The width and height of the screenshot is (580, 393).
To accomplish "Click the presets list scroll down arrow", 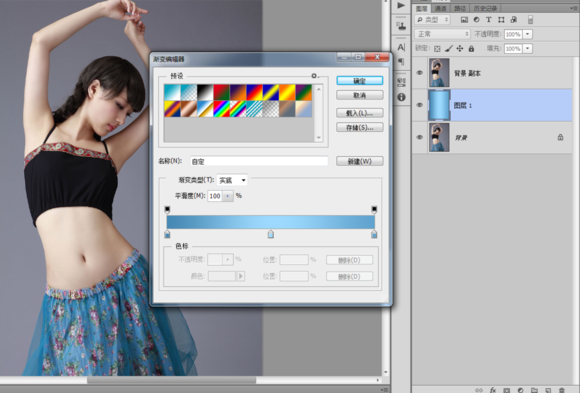I will click(318, 138).
